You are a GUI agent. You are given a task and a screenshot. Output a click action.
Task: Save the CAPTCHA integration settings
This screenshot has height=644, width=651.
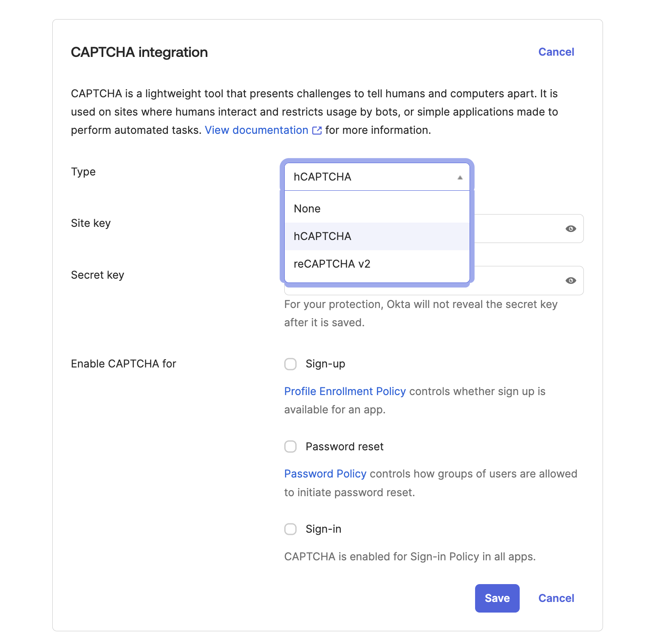pyautogui.click(x=497, y=598)
